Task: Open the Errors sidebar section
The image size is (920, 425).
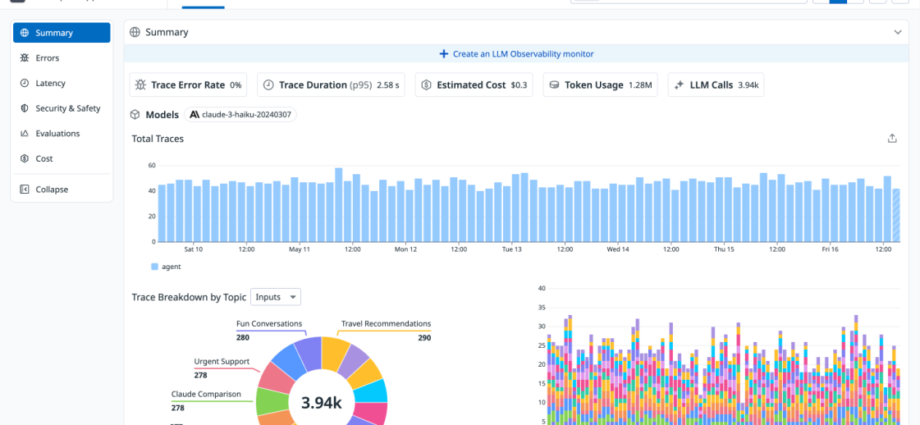Action: [x=62, y=58]
